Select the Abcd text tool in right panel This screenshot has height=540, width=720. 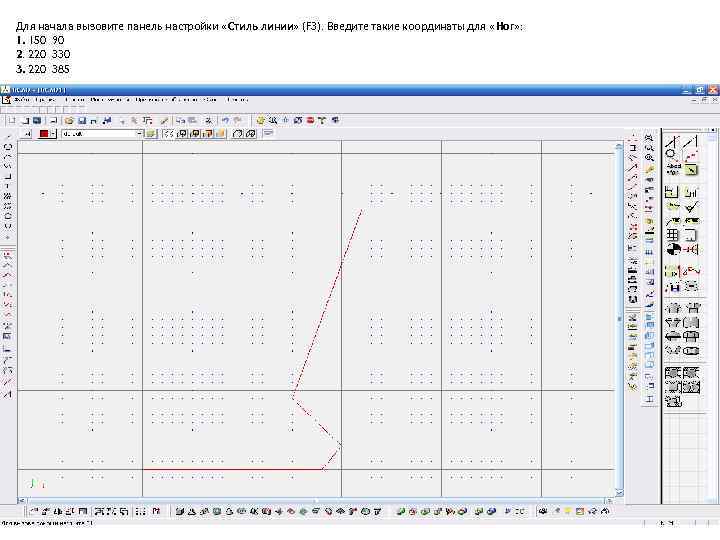[x=673, y=169]
